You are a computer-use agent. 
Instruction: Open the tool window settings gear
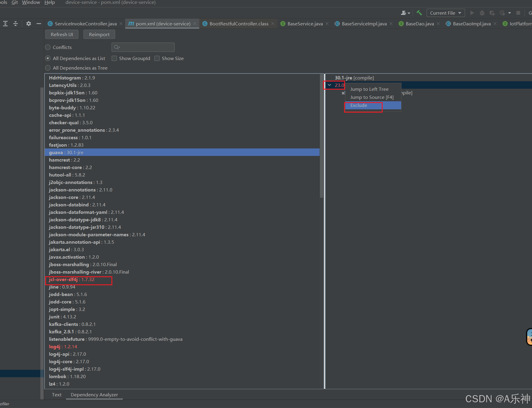pos(28,24)
